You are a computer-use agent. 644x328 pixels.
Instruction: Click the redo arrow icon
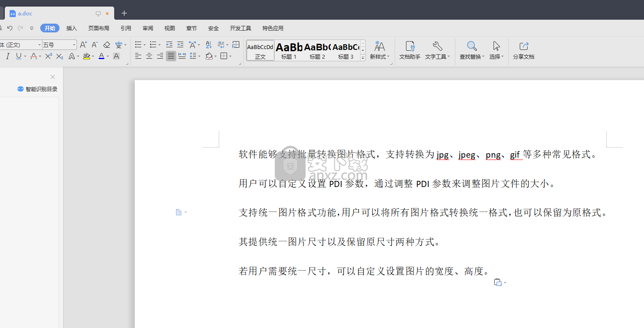(20, 28)
